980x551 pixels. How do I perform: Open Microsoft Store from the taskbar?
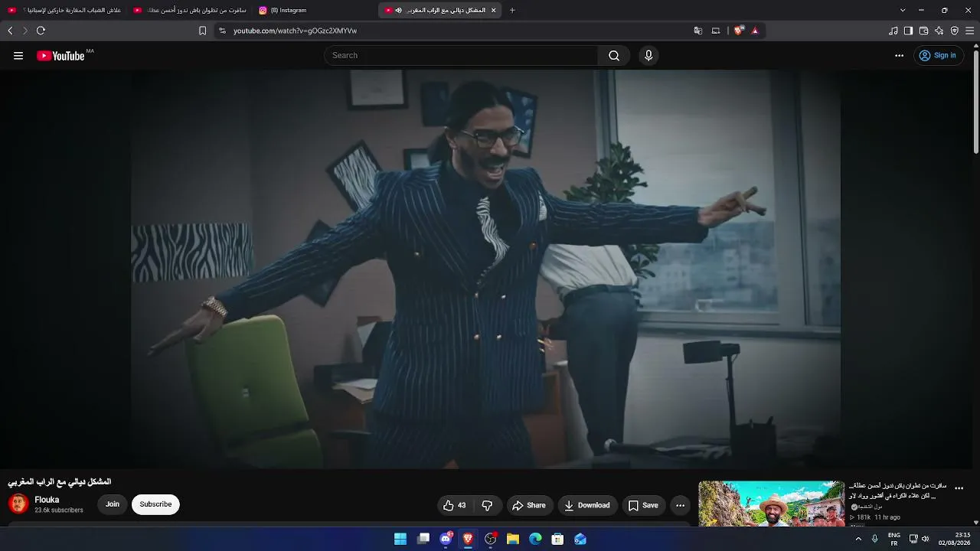coord(558,539)
